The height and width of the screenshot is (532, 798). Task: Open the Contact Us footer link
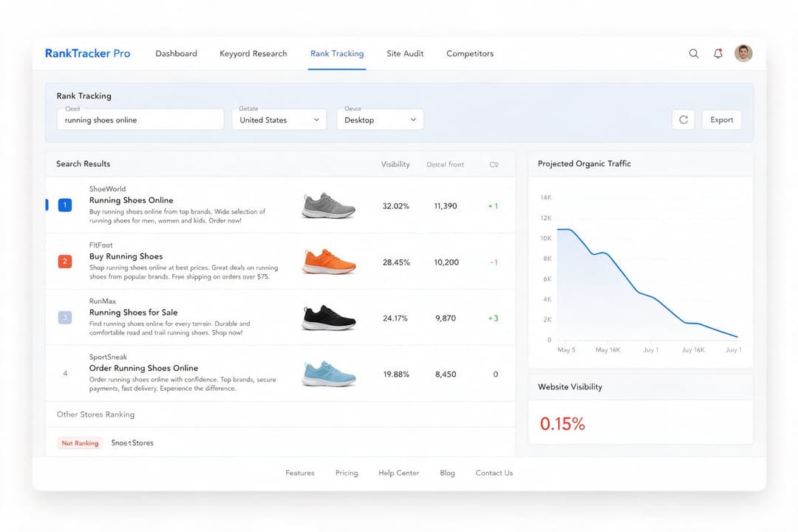494,473
